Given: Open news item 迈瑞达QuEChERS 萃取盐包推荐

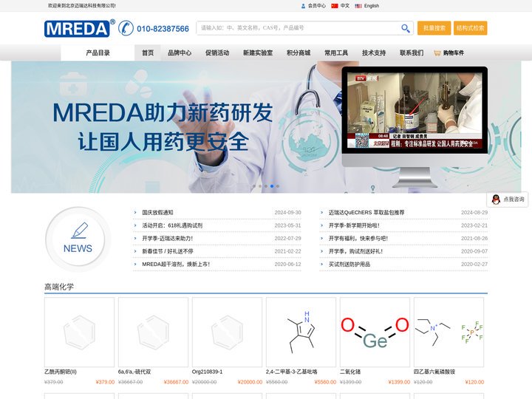Looking at the screenshot, I should tap(366, 212).
